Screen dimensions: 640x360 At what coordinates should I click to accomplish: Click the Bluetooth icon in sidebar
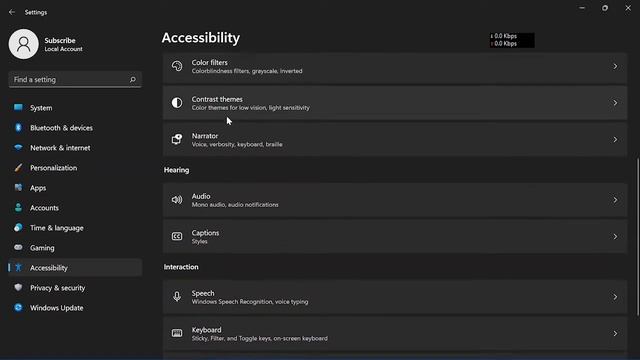pyautogui.click(x=18, y=128)
